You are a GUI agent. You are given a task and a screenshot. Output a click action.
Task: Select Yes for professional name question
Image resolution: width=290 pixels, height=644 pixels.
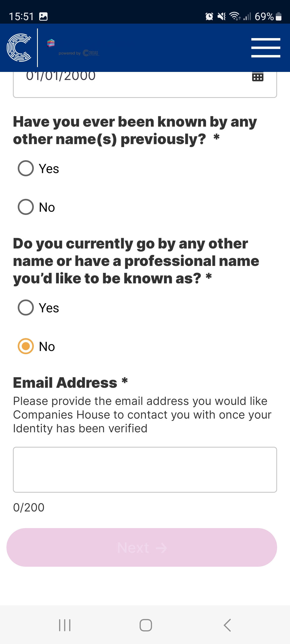point(26,308)
